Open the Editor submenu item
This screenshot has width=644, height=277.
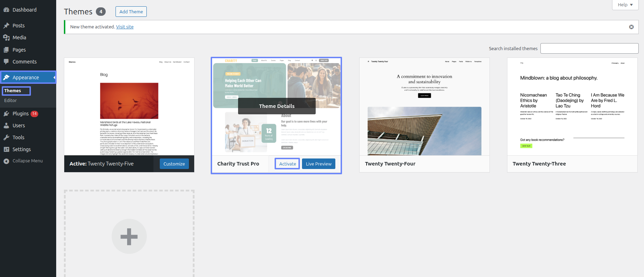pyautogui.click(x=11, y=101)
